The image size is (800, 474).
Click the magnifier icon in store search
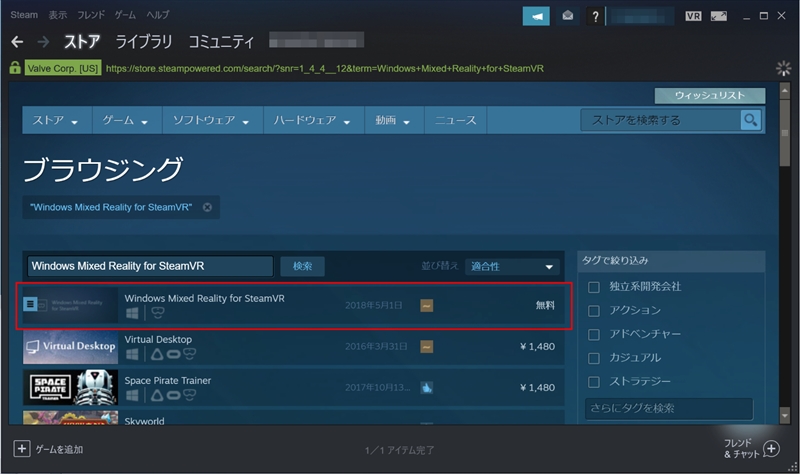point(750,120)
